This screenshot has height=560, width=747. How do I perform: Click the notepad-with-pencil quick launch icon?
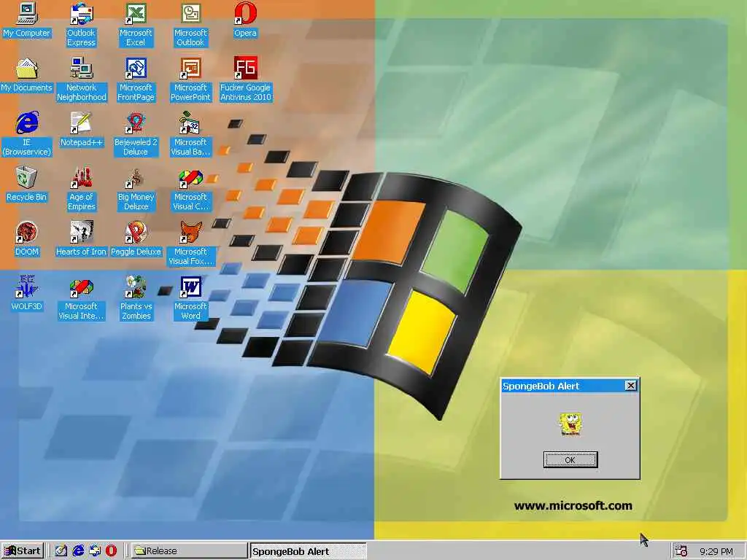click(x=61, y=551)
